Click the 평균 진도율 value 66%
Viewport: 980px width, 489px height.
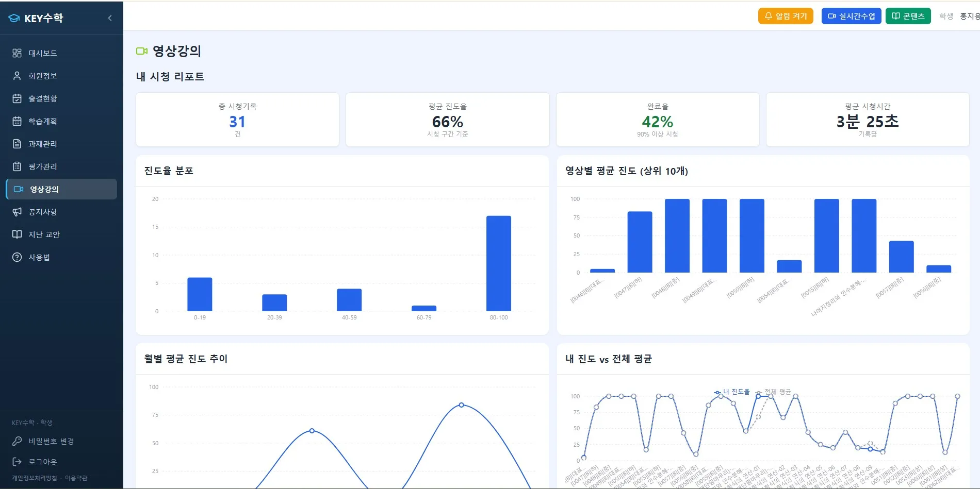[x=448, y=122]
